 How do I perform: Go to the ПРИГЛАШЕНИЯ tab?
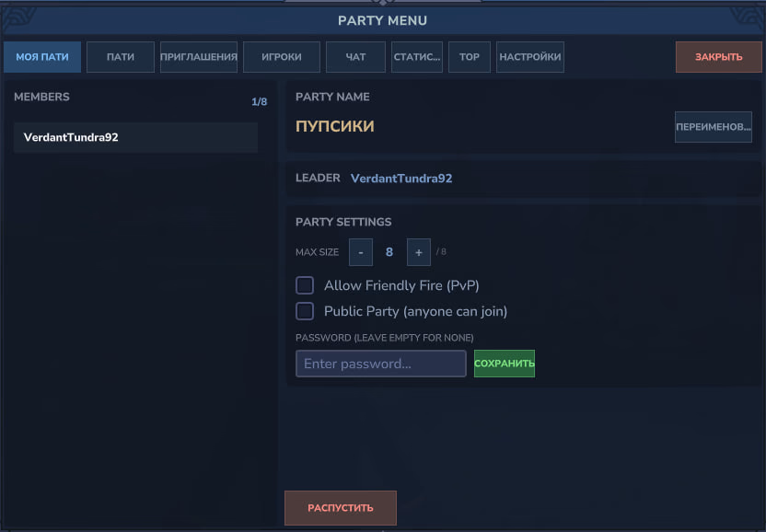click(199, 57)
